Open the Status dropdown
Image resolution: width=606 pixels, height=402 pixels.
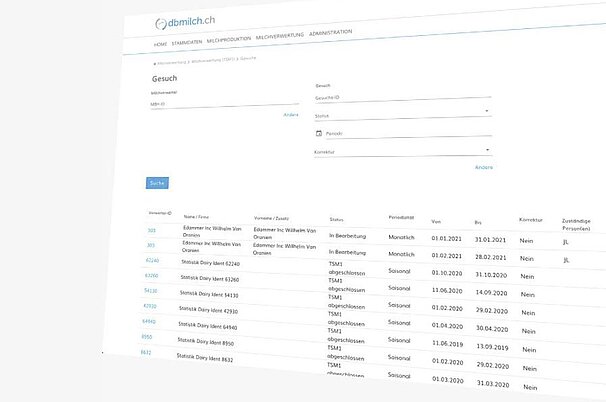pos(486,112)
